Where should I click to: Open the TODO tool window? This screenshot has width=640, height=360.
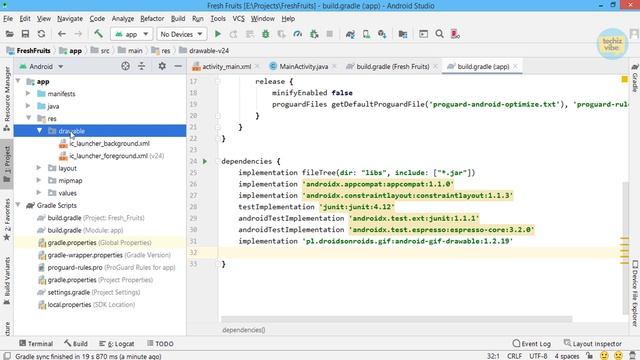point(160,344)
